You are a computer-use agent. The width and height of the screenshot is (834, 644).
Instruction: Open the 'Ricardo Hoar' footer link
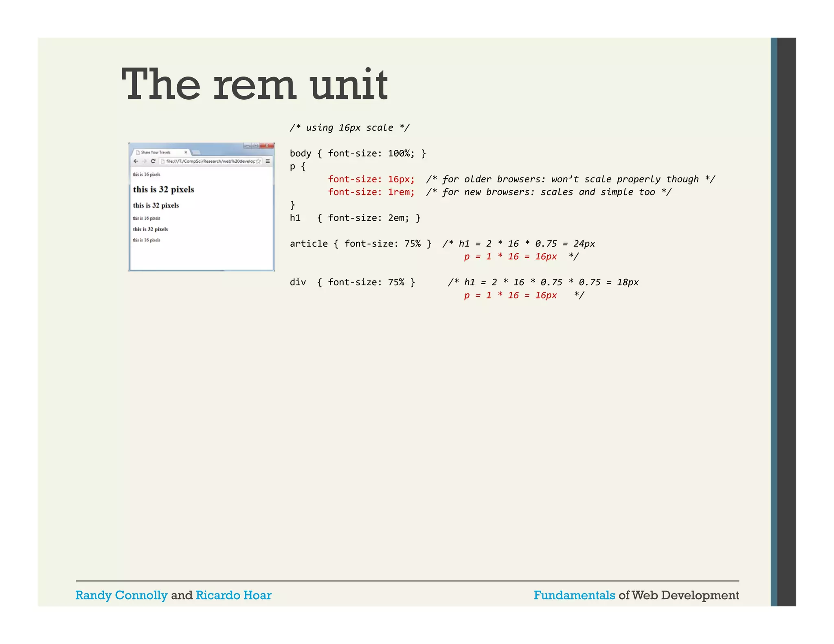pyautogui.click(x=233, y=595)
